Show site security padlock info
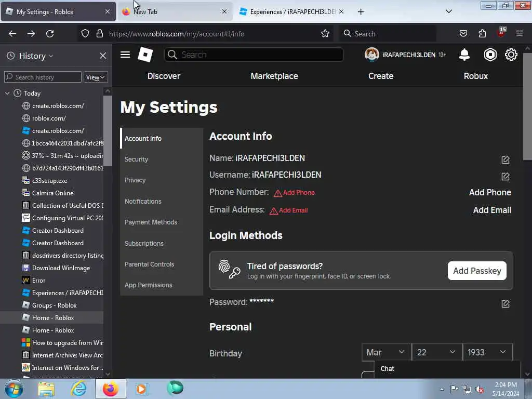The height and width of the screenshot is (399, 532). [99, 34]
